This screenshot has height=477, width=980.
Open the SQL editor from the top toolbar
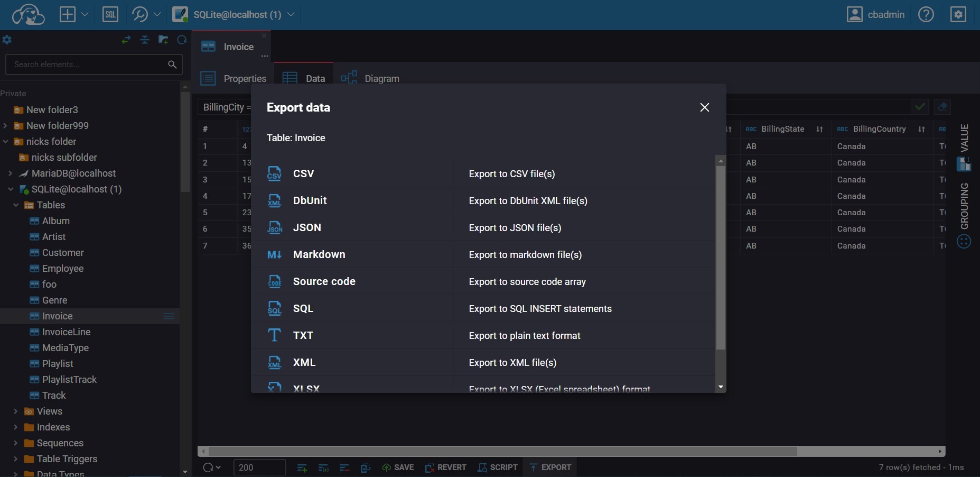click(111, 14)
